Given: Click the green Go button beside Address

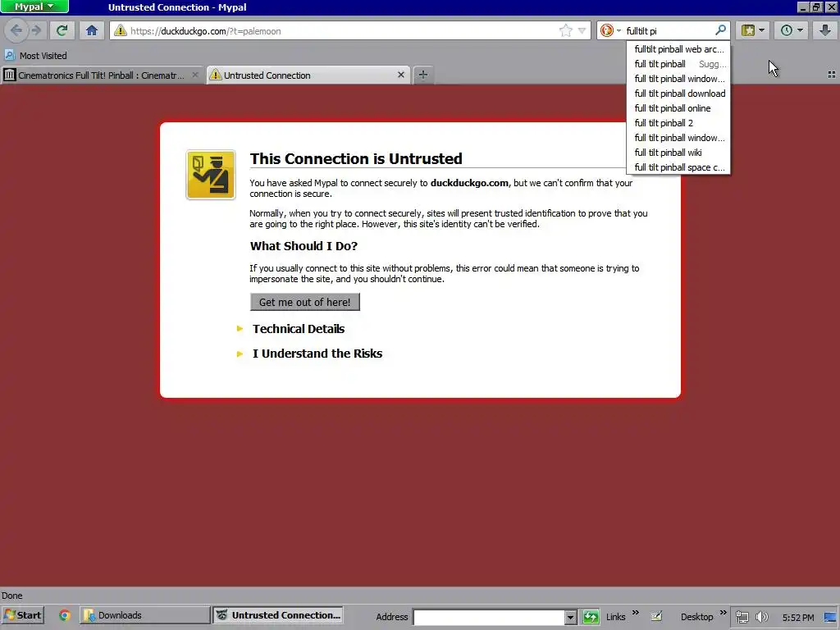Looking at the screenshot, I should 591,617.
